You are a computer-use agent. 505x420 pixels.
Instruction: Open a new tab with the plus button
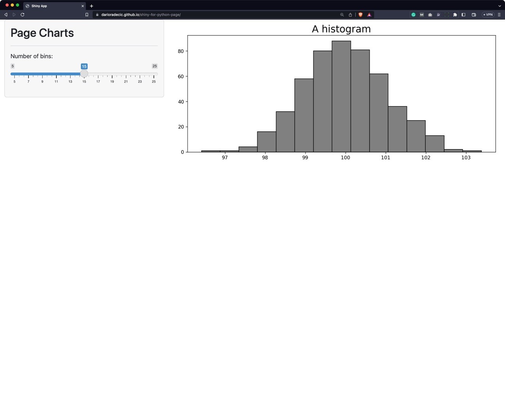tap(92, 6)
